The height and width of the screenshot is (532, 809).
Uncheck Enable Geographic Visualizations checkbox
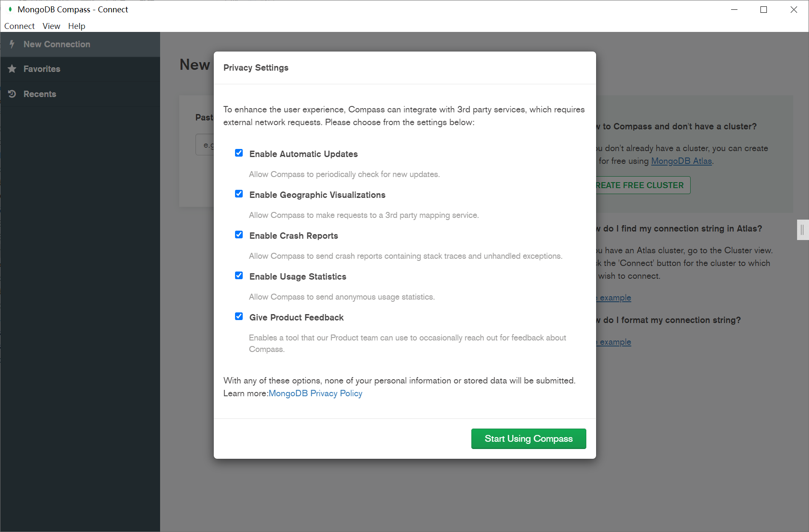tap(239, 194)
